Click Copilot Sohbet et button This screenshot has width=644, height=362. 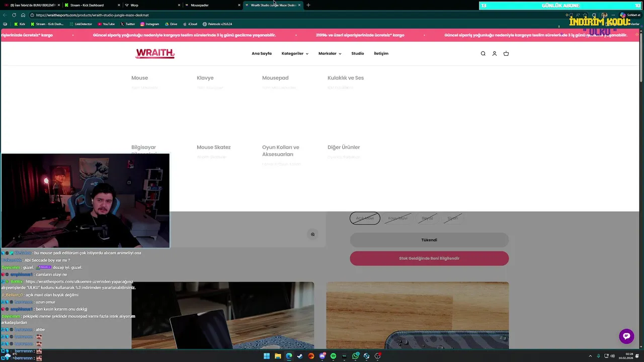(630, 15)
